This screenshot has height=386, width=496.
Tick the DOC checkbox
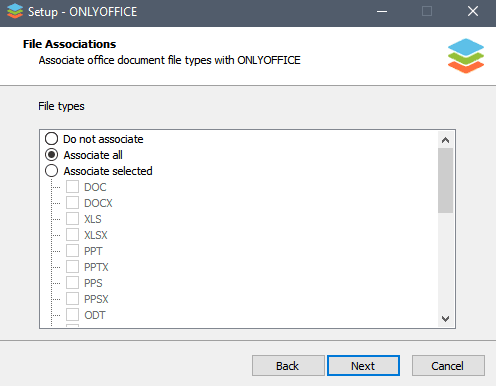click(72, 187)
